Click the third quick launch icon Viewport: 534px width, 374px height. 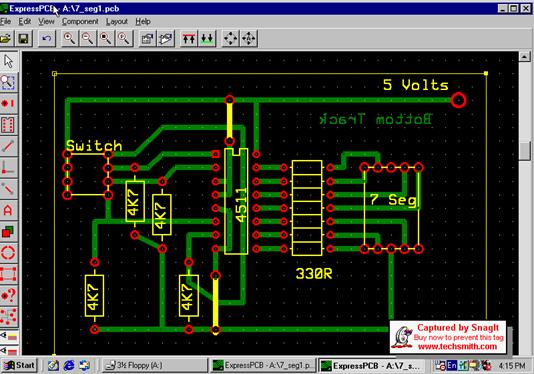coord(84,365)
